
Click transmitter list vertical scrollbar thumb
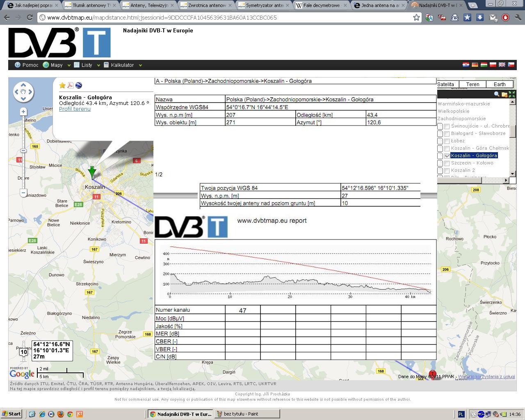[512, 132]
